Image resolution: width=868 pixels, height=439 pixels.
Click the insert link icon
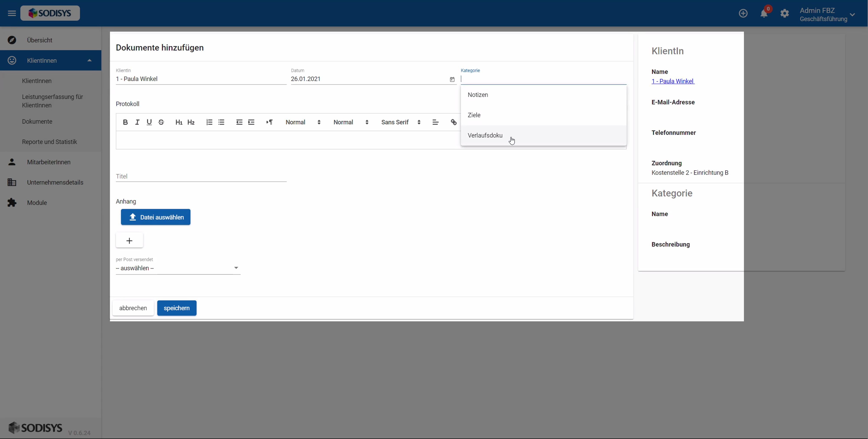(454, 122)
